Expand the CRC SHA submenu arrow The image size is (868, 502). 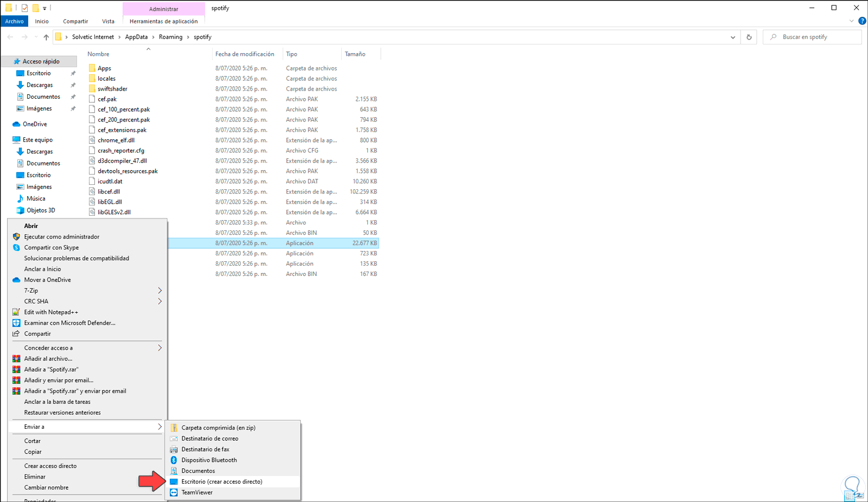(160, 302)
